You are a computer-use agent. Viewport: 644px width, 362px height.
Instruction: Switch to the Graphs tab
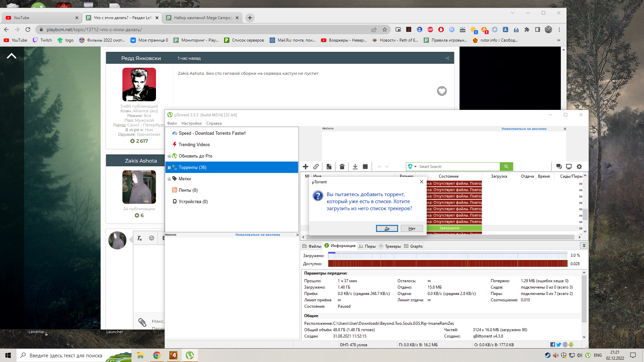[x=413, y=246]
